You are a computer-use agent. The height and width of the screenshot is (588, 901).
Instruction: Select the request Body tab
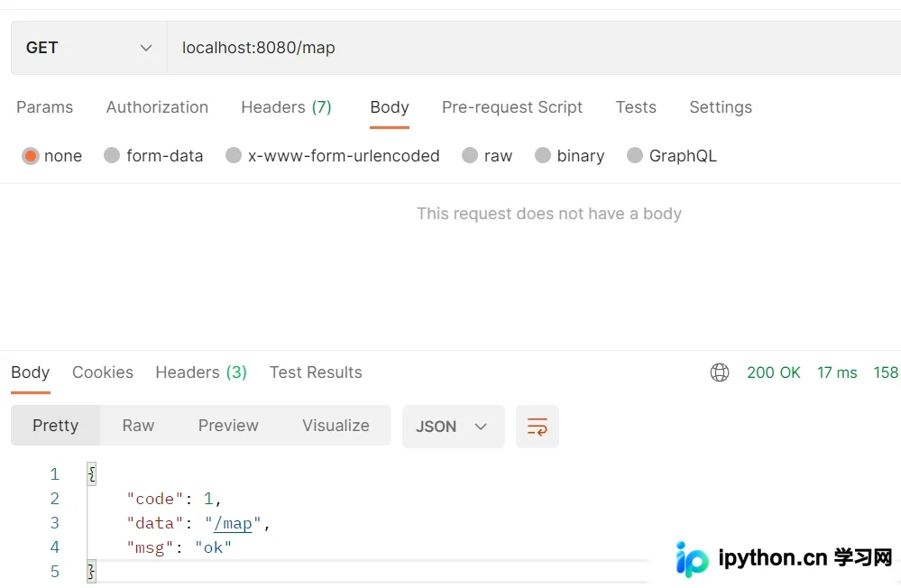click(390, 107)
